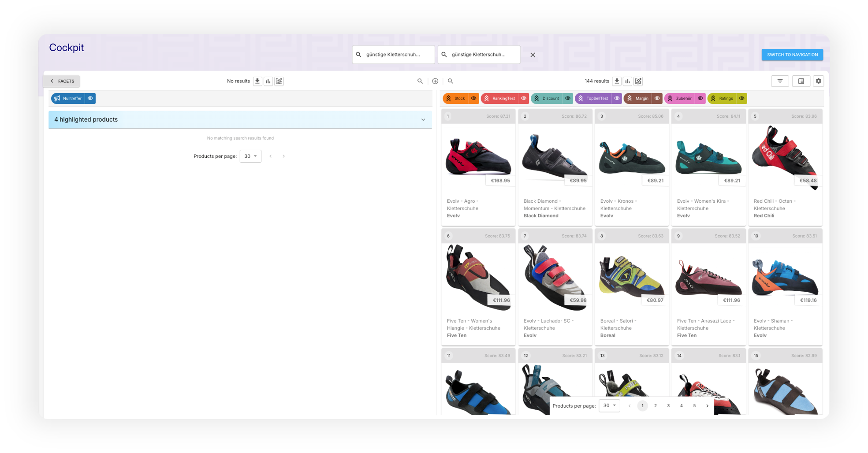
Task: Toggle visibility eye on TopSellTest chip
Action: 617,98
